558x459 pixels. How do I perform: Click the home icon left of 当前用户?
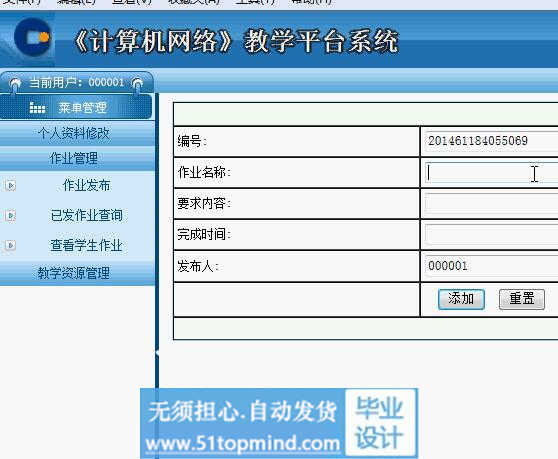(x=15, y=84)
